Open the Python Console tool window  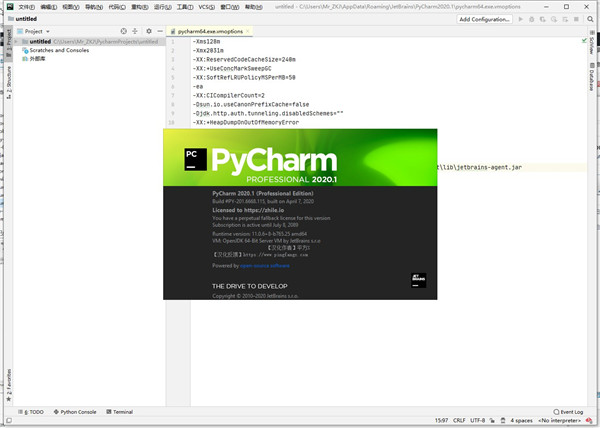point(75,412)
